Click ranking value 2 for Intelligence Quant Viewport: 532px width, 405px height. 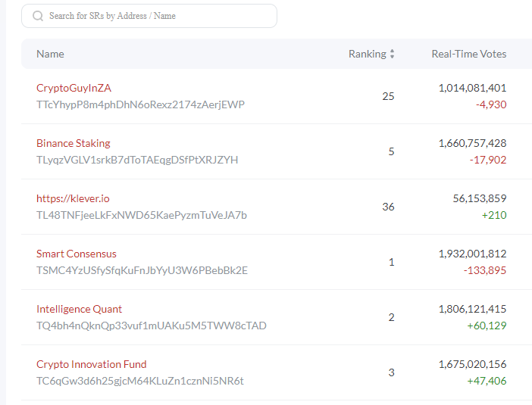[391, 317]
